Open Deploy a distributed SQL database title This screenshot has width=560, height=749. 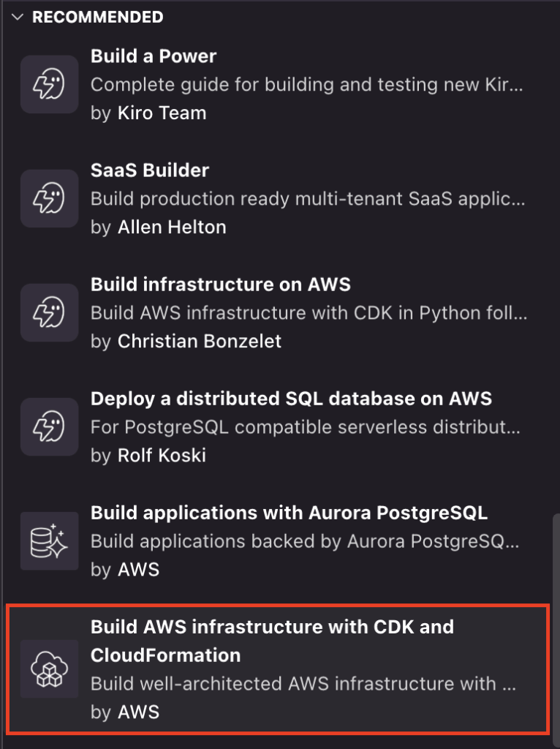point(291,398)
